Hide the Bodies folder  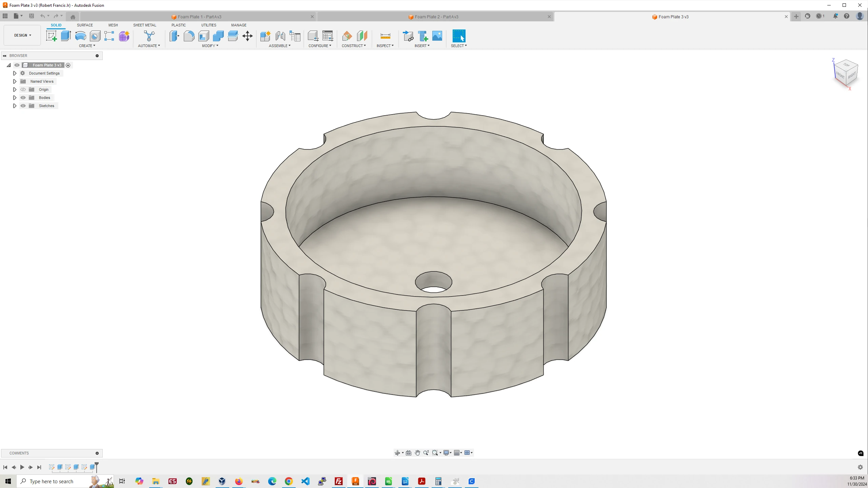(x=23, y=98)
